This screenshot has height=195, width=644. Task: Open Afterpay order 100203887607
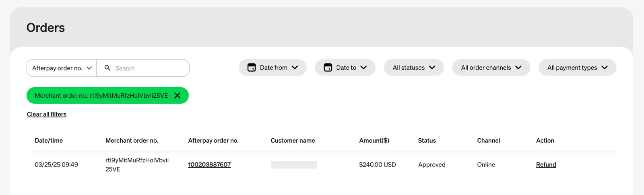pyautogui.click(x=209, y=164)
